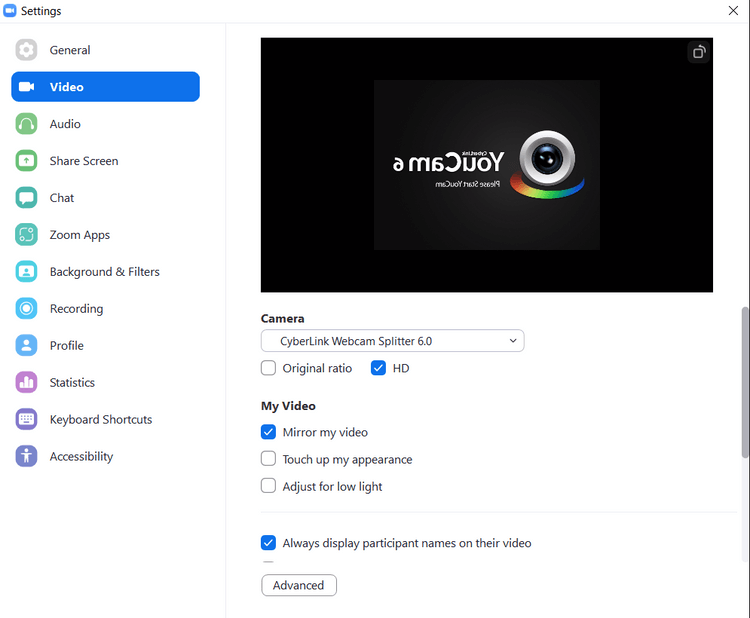Close the Settings window

click(733, 11)
